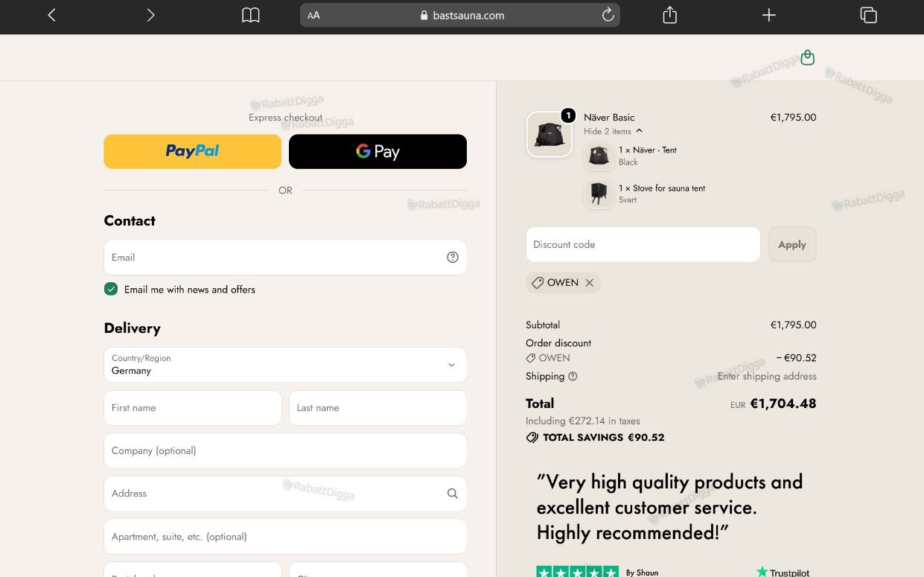Screen dimensions: 924x577
Task: Tap Safari back arrow
Action: pyautogui.click(x=51, y=15)
